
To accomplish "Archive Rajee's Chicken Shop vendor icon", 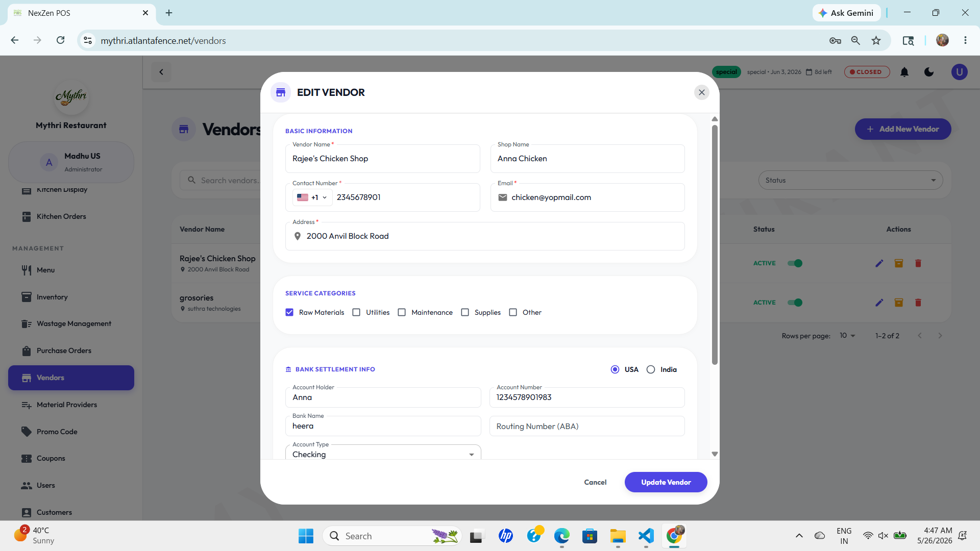I will [x=899, y=263].
